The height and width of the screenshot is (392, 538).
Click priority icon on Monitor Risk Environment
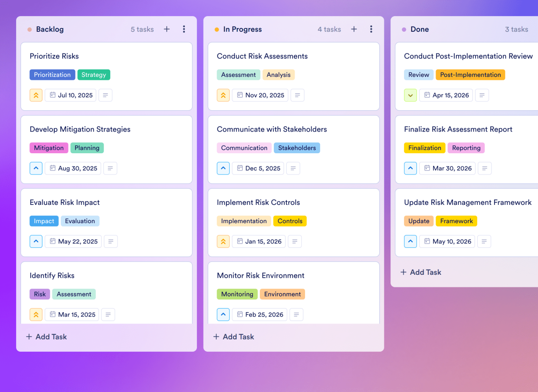point(223,315)
